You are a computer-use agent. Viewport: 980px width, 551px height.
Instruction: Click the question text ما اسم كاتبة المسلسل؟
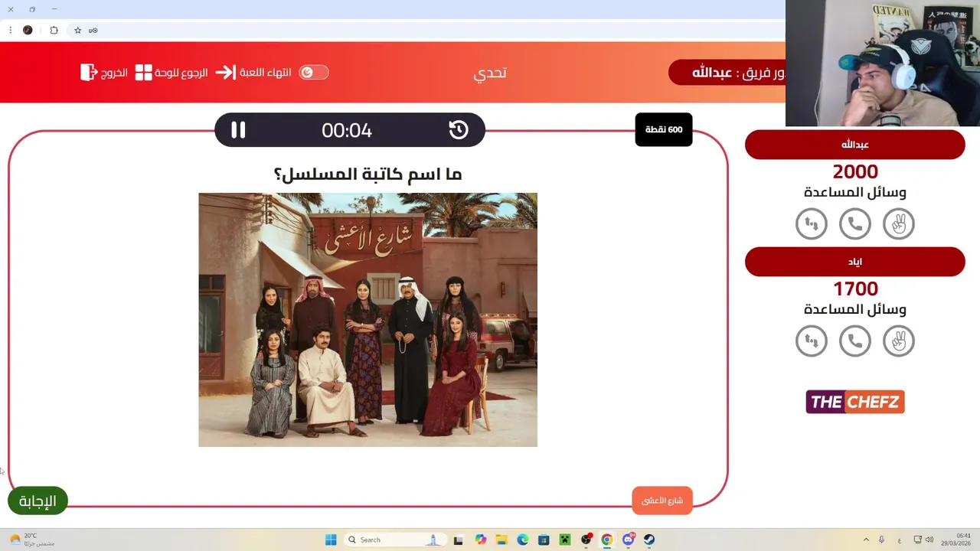click(367, 174)
